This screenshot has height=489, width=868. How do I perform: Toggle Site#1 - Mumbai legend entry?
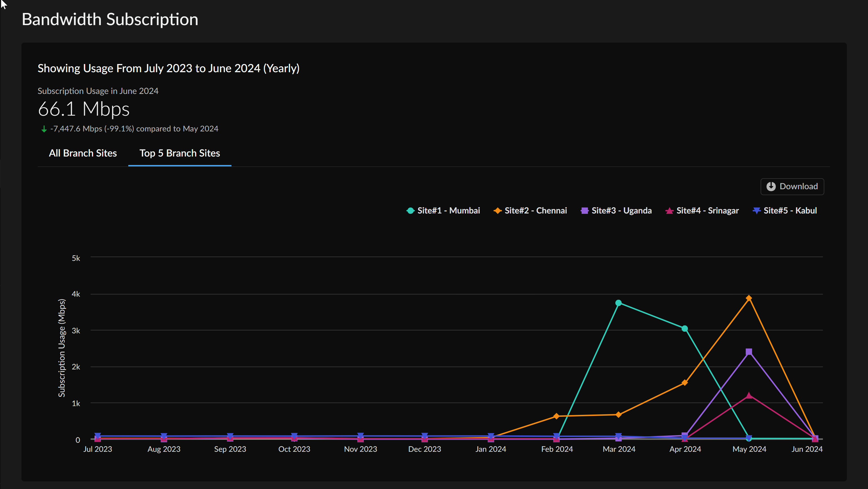pyautogui.click(x=448, y=211)
